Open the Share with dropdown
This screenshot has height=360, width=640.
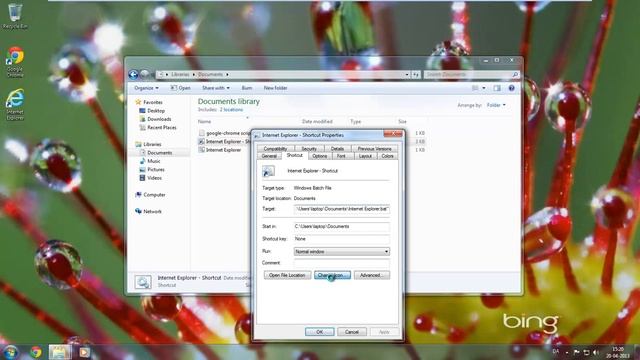[216, 88]
